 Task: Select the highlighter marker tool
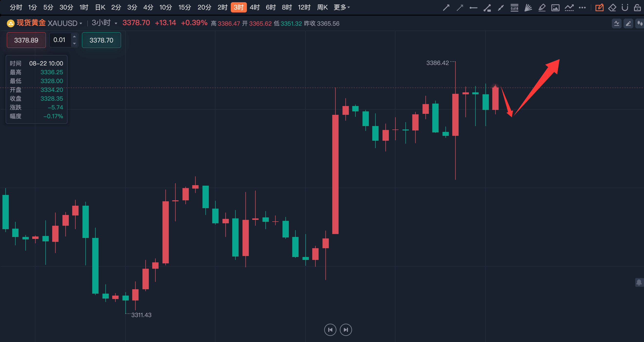(x=542, y=8)
